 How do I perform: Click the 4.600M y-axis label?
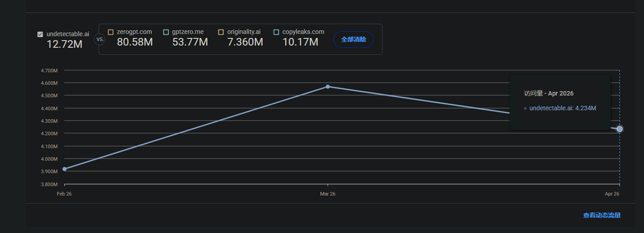[49, 83]
